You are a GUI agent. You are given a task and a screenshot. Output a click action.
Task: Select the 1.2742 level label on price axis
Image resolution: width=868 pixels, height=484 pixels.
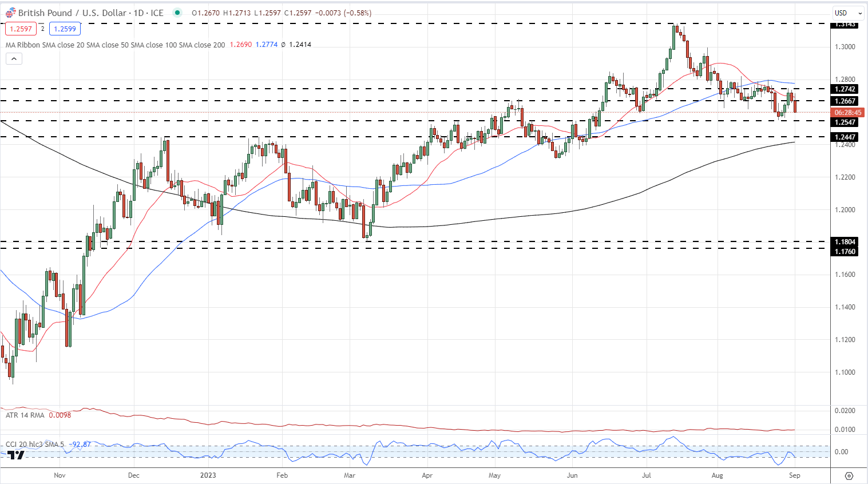tap(845, 89)
